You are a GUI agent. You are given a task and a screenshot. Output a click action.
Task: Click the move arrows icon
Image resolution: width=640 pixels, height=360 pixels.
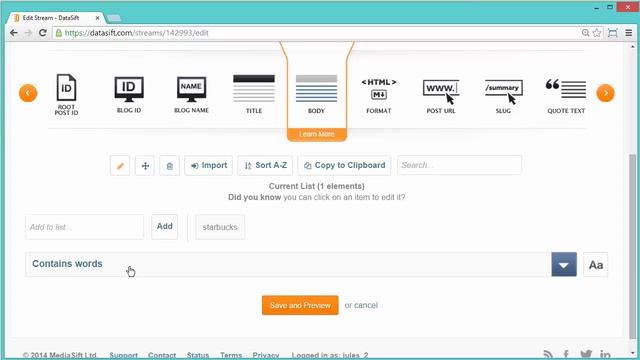145,166
